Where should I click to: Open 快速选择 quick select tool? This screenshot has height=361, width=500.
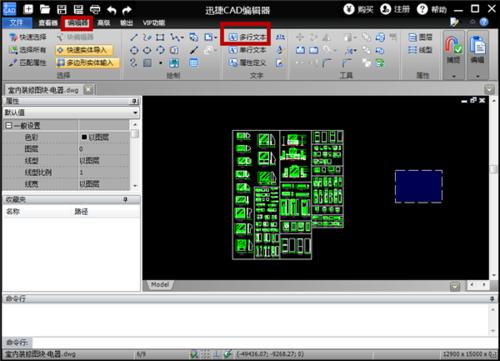28,37
